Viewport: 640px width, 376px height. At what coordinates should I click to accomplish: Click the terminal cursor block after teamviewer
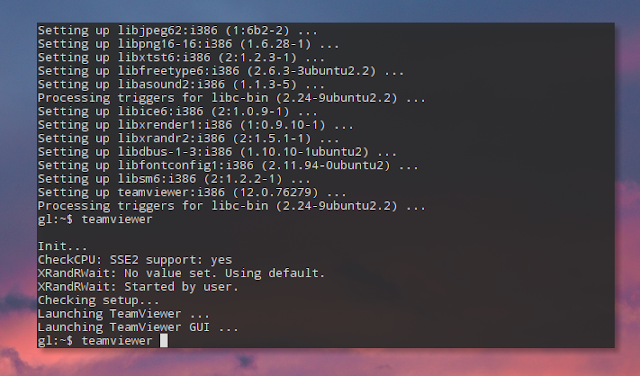point(164,340)
